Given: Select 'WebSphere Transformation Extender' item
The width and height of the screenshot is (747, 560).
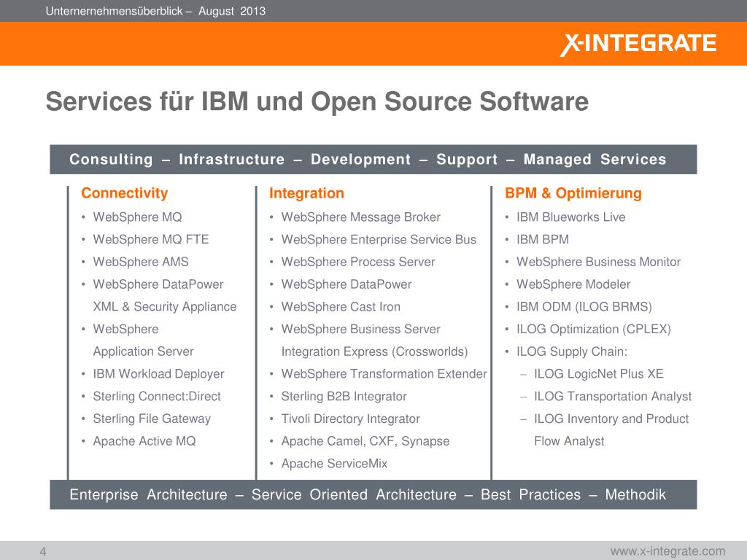Looking at the screenshot, I should coord(384,374).
